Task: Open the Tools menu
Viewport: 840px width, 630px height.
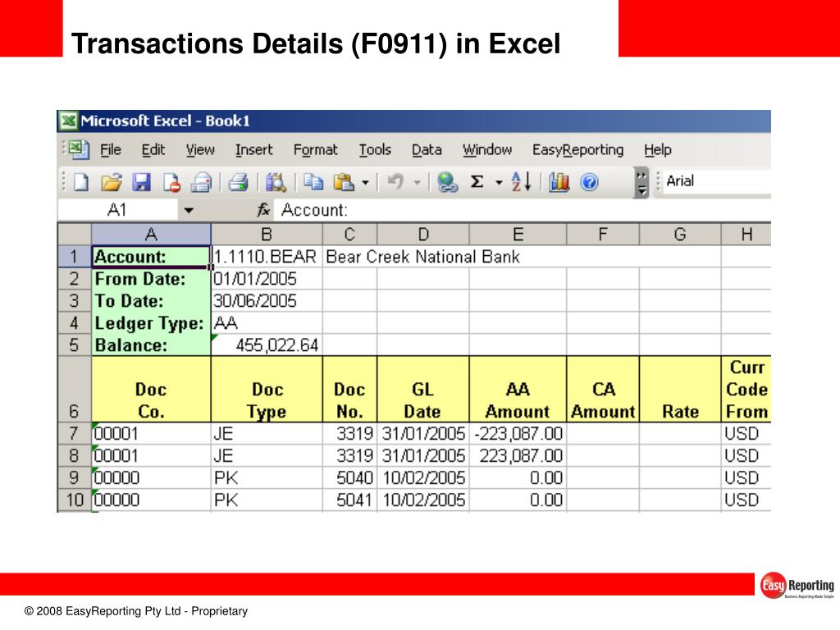Action: click(x=375, y=150)
